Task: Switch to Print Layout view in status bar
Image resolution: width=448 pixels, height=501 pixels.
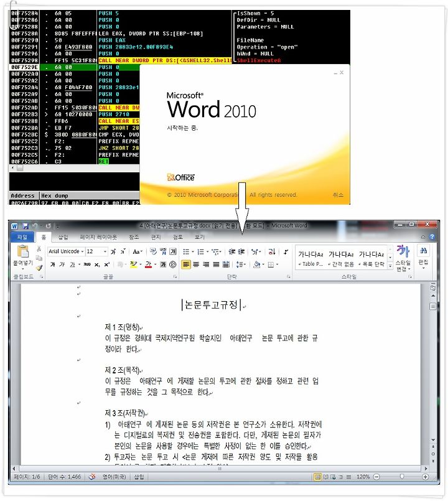Action: pyautogui.click(x=317, y=477)
